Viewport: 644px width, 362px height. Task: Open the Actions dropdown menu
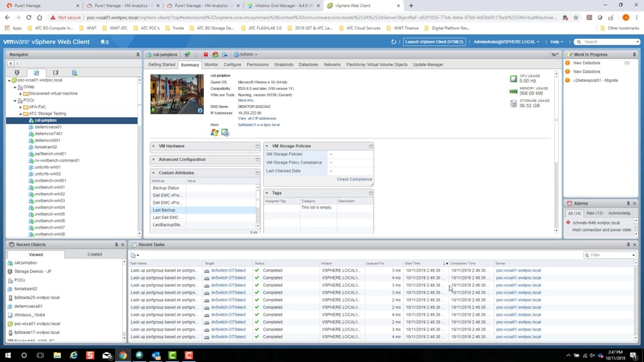(x=246, y=54)
